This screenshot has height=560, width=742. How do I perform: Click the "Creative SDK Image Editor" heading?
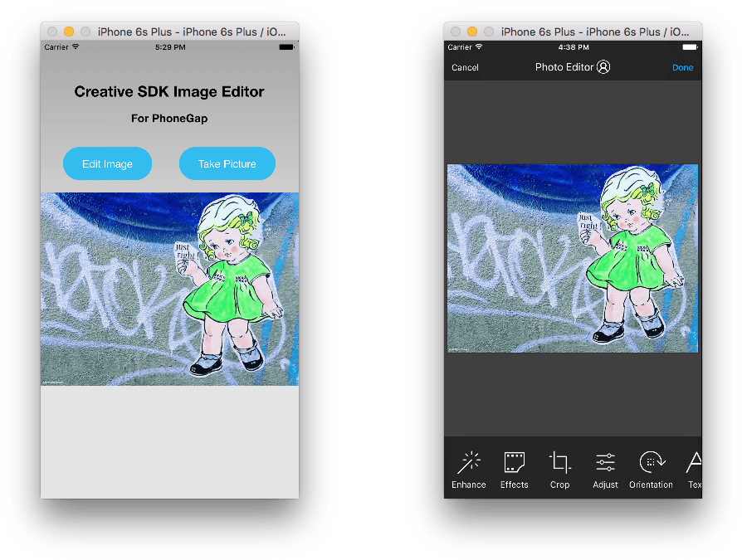[169, 91]
